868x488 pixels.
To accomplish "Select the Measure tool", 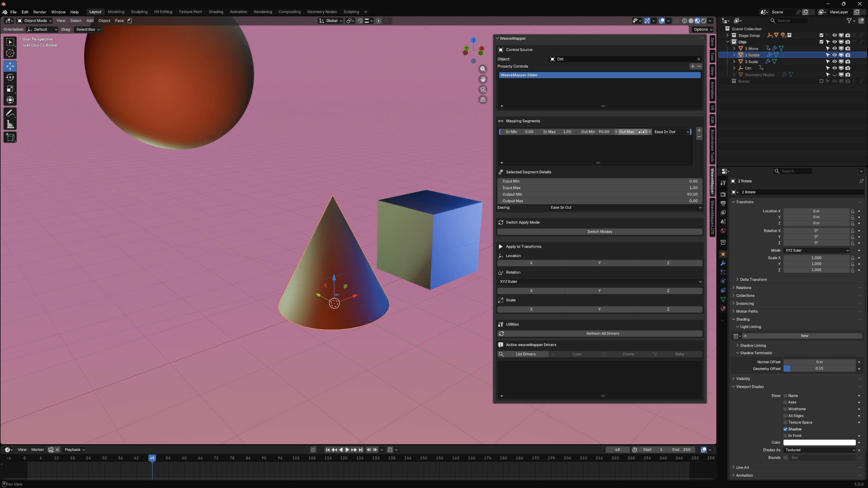I will coord(10,124).
